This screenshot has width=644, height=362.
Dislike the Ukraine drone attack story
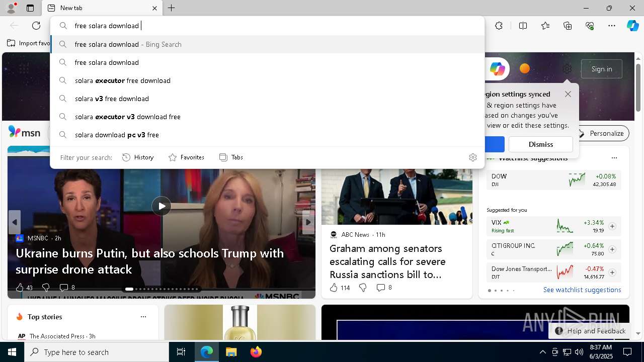pyautogui.click(x=46, y=288)
